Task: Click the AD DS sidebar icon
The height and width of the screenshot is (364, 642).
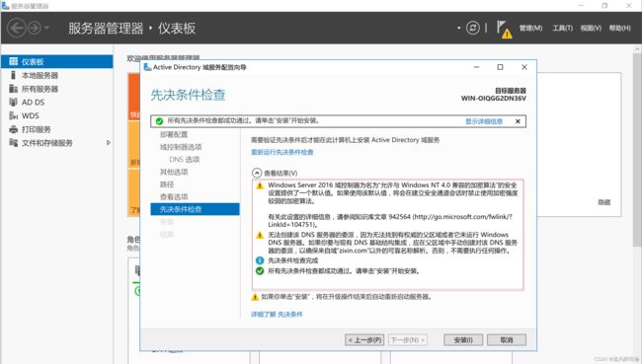Action: 14,102
